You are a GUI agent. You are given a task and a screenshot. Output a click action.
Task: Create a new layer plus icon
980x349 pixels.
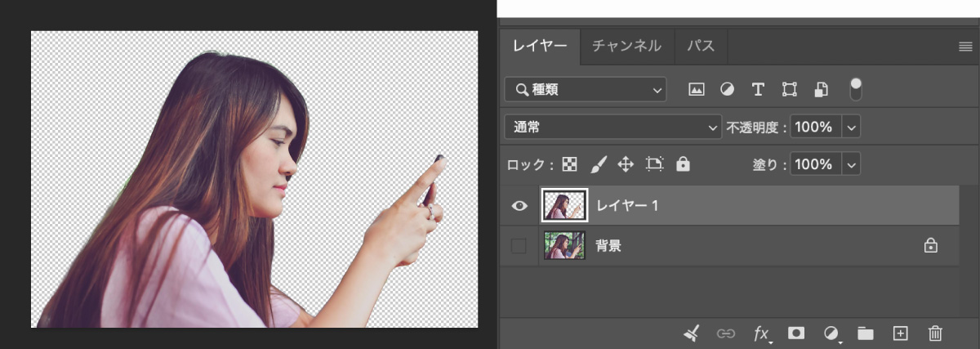(x=900, y=333)
